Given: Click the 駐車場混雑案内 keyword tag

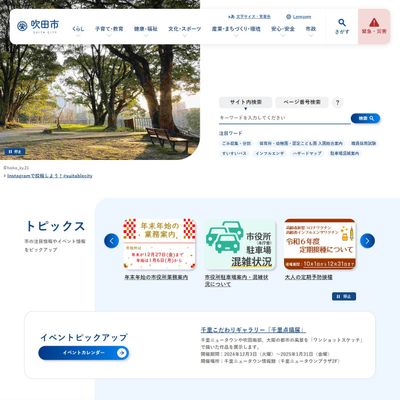Looking at the screenshot, I should [x=345, y=153].
